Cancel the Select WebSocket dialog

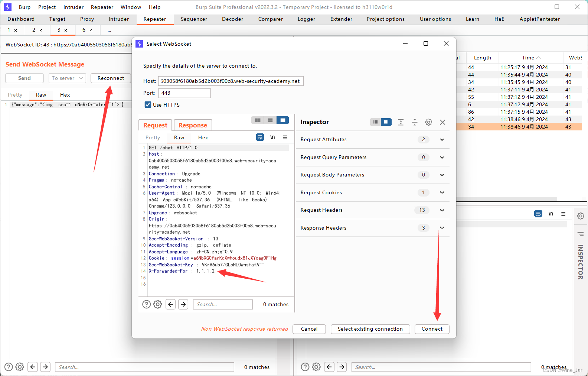(x=309, y=329)
